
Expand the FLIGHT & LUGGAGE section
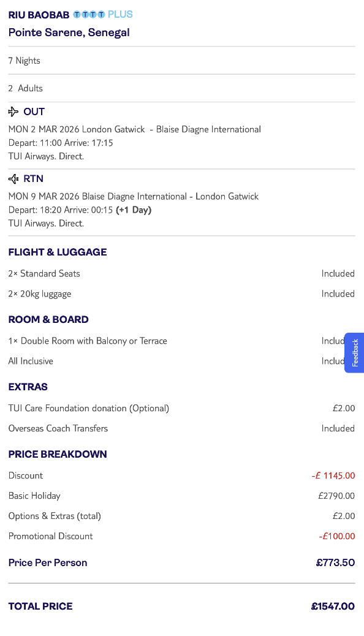[57, 252]
